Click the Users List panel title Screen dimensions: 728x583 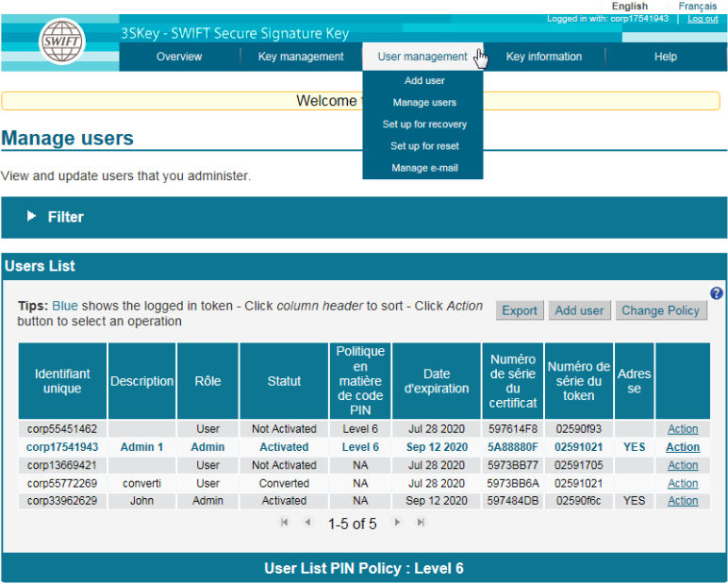(40, 266)
